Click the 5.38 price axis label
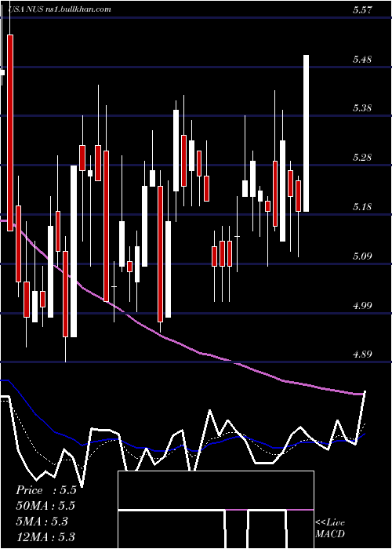The height and width of the screenshot is (549, 392). click(362, 108)
